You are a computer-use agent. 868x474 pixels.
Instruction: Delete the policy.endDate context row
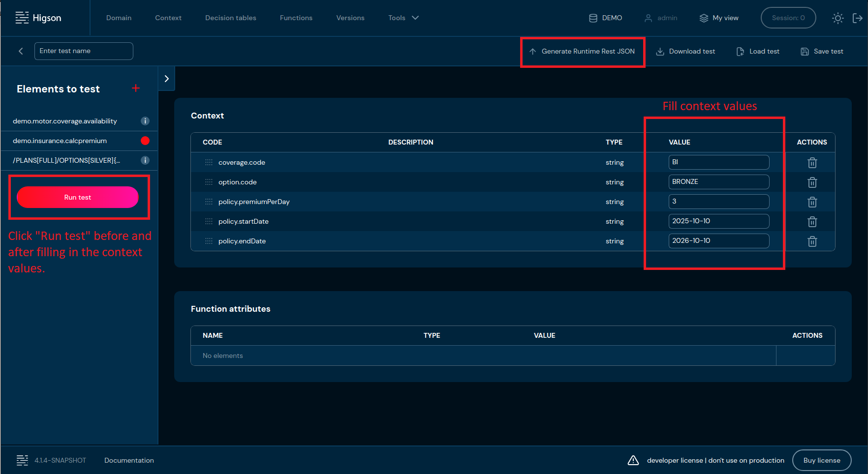812,241
